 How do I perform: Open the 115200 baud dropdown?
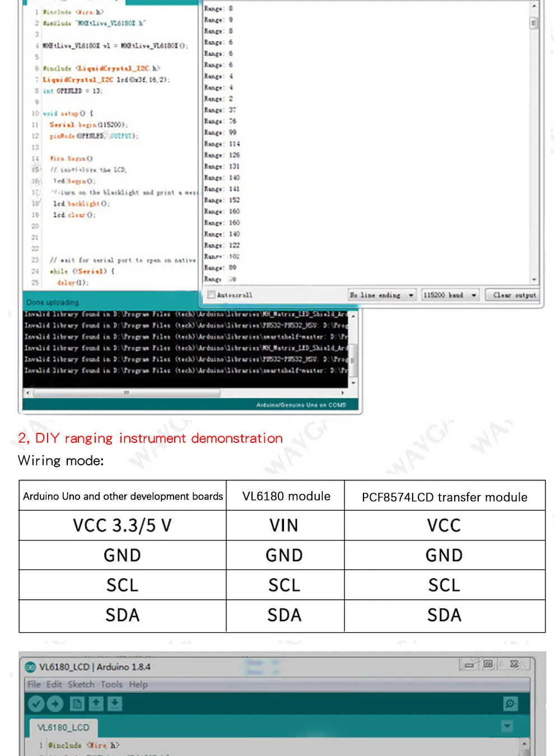(x=450, y=295)
